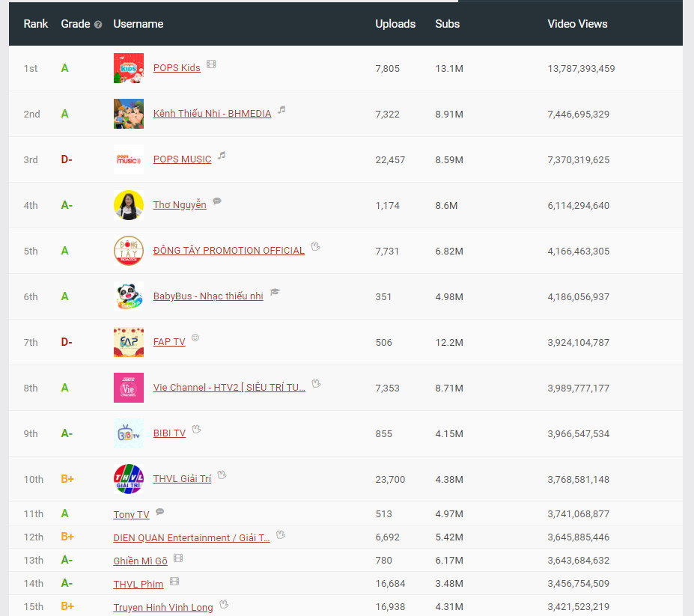Click music note icon beside Kênh Thiếu Nhi - BHMEDIA
This screenshot has height=616, width=694.
tap(281, 110)
